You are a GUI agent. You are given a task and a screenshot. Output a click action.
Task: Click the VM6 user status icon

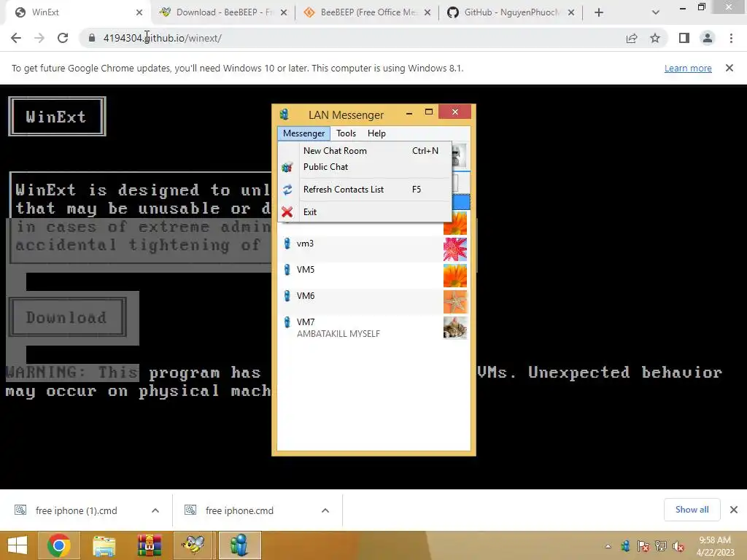[287, 296]
